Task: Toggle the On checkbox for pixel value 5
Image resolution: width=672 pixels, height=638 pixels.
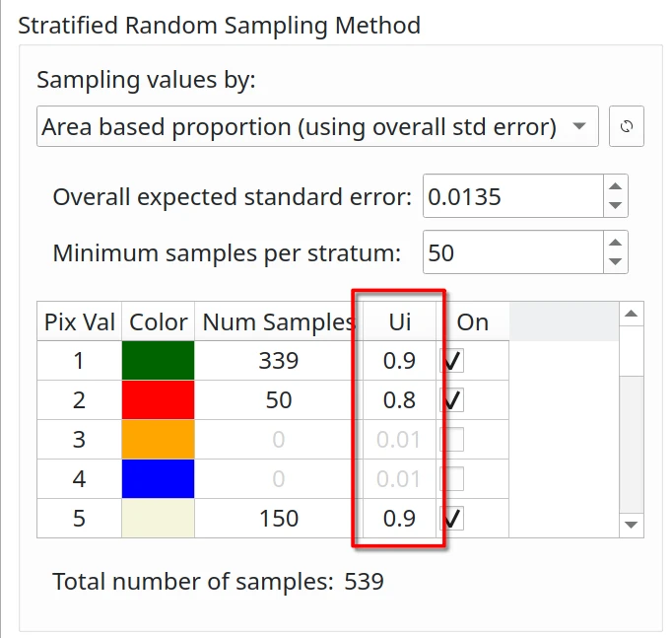Action: point(453,519)
